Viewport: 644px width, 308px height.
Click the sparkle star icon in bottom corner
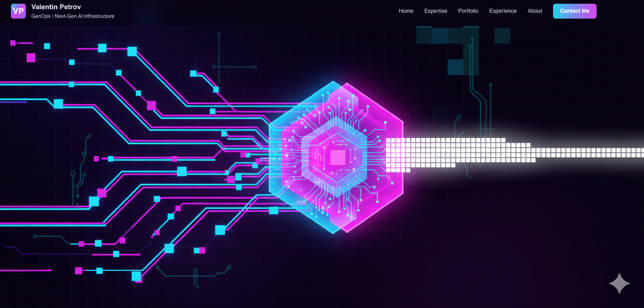click(619, 283)
